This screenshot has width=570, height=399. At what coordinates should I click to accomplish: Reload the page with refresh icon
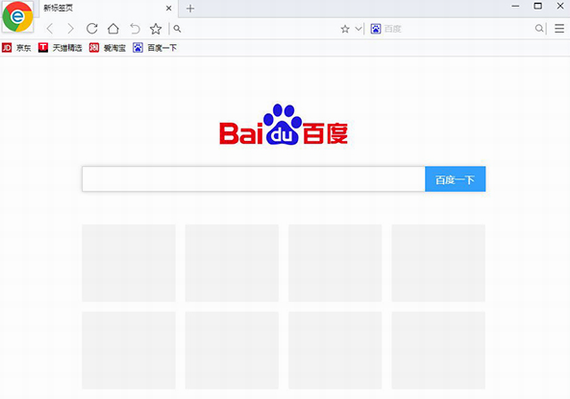92,29
